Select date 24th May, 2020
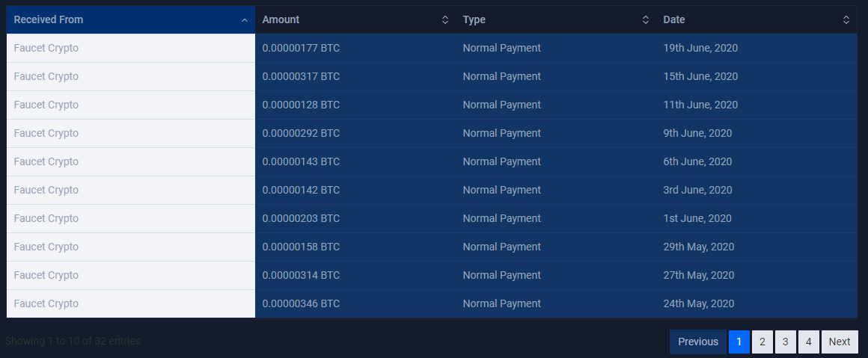This screenshot has width=868, height=358. click(x=699, y=303)
